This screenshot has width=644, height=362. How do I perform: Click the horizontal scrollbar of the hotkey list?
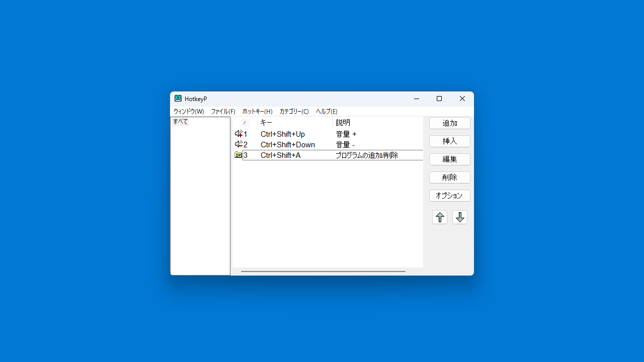tap(323, 271)
